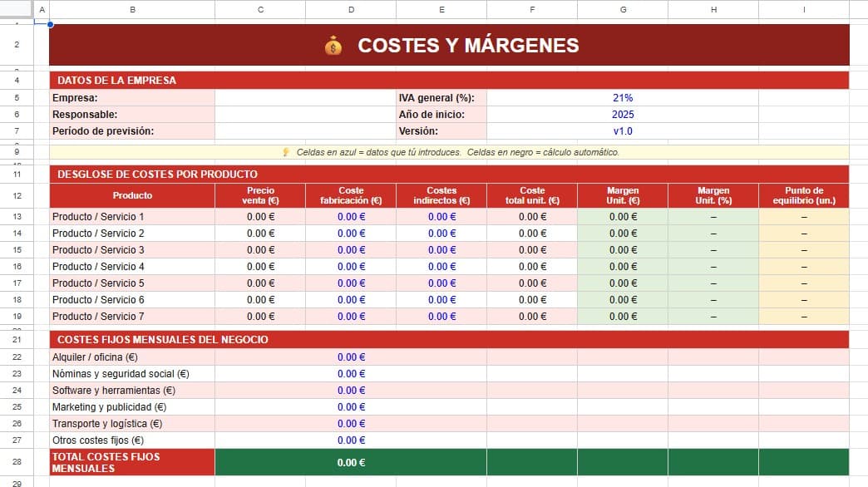Viewport: 868px width, 487px height.
Task: Click the Costes indirectos (€) heading
Action: [x=441, y=195]
